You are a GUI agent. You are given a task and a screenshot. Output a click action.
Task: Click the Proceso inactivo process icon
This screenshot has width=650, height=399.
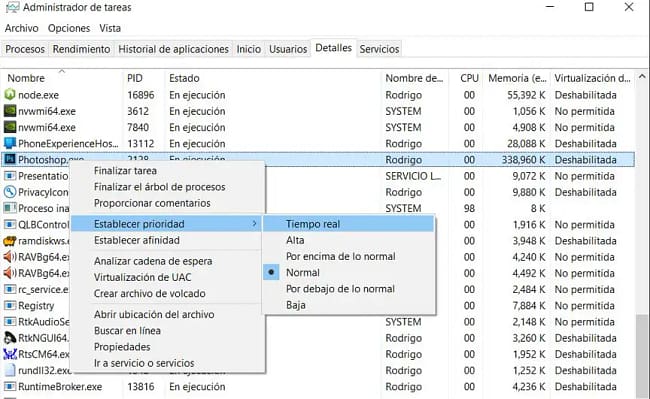(x=10, y=208)
